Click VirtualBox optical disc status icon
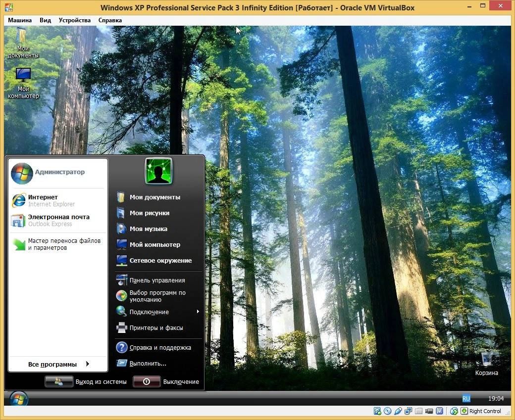This screenshot has height=420, width=515. point(388,411)
